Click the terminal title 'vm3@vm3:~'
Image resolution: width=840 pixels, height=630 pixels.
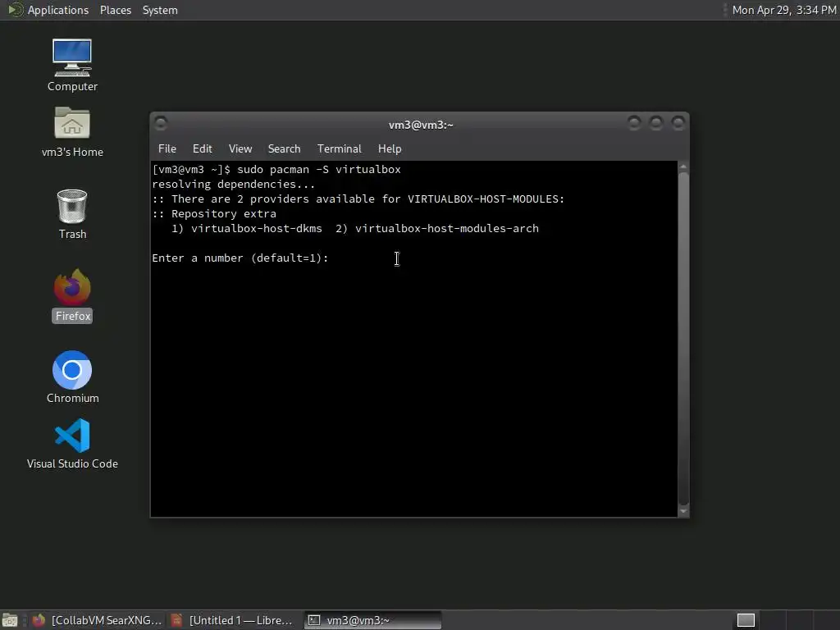[421, 125]
